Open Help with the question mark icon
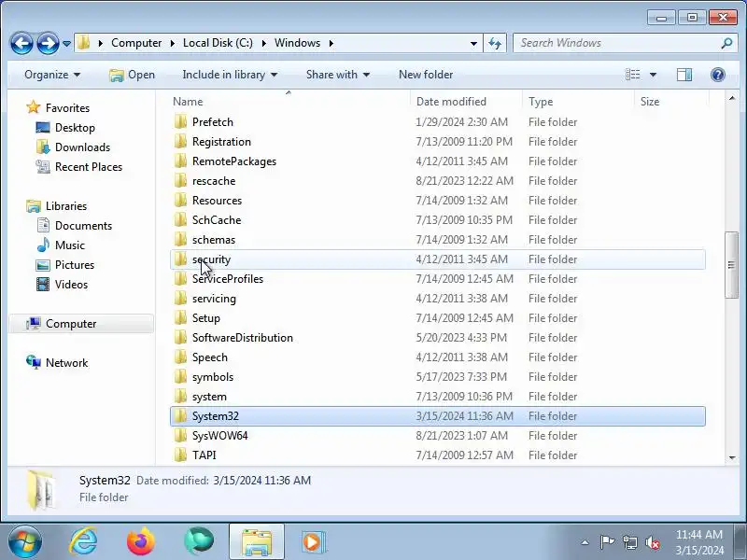 [x=717, y=75]
